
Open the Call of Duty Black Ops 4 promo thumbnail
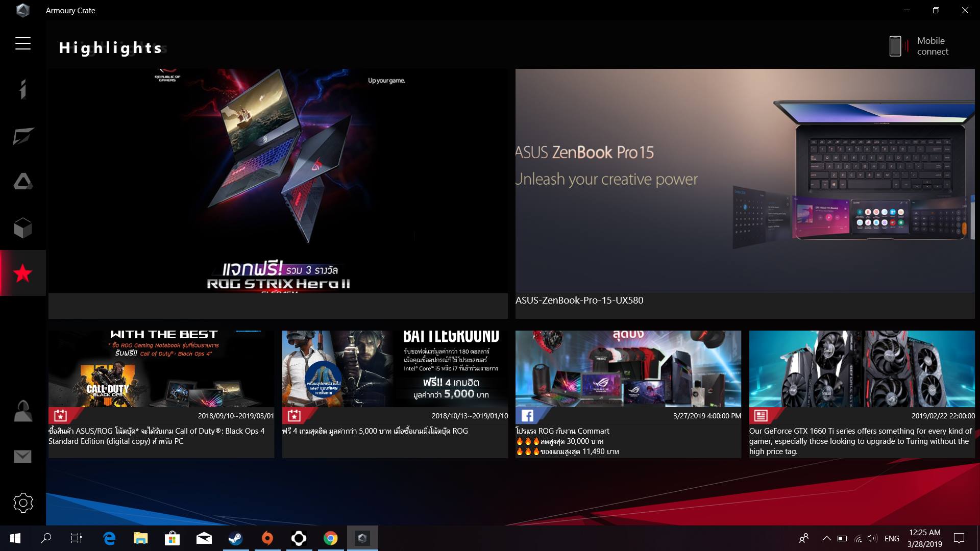pos(161,368)
